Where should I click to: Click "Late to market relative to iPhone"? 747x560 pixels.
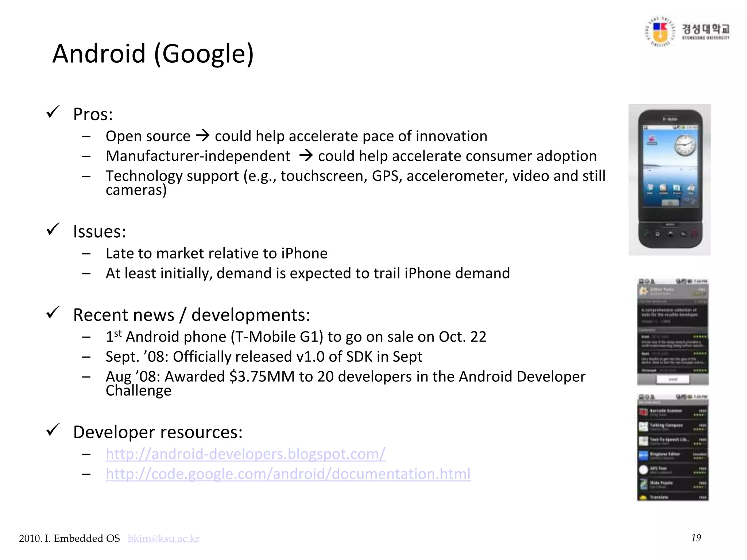tap(217, 253)
